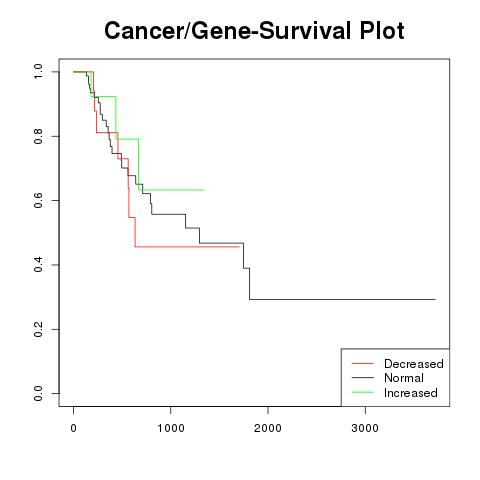
Task: Click the 0.0 y-axis tick label
Action: click(x=38, y=393)
